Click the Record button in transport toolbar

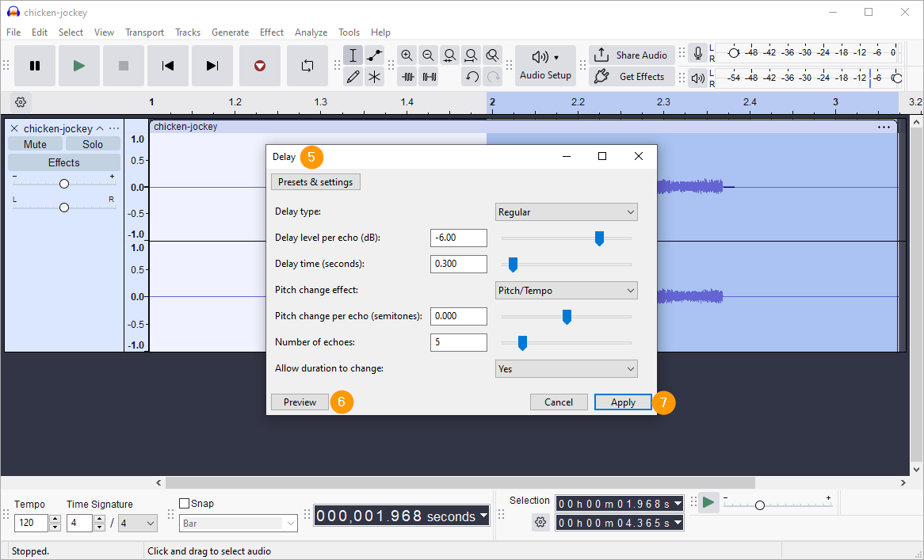click(x=259, y=66)
